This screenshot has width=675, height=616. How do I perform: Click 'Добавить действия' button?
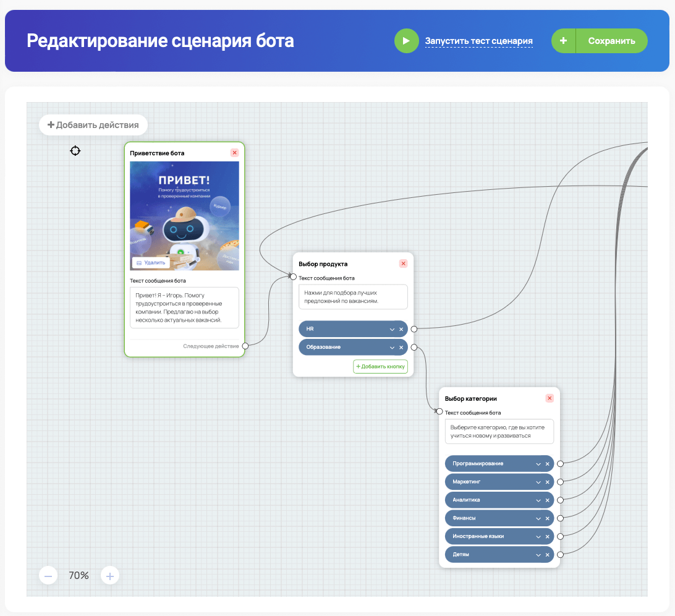(93, 125)
